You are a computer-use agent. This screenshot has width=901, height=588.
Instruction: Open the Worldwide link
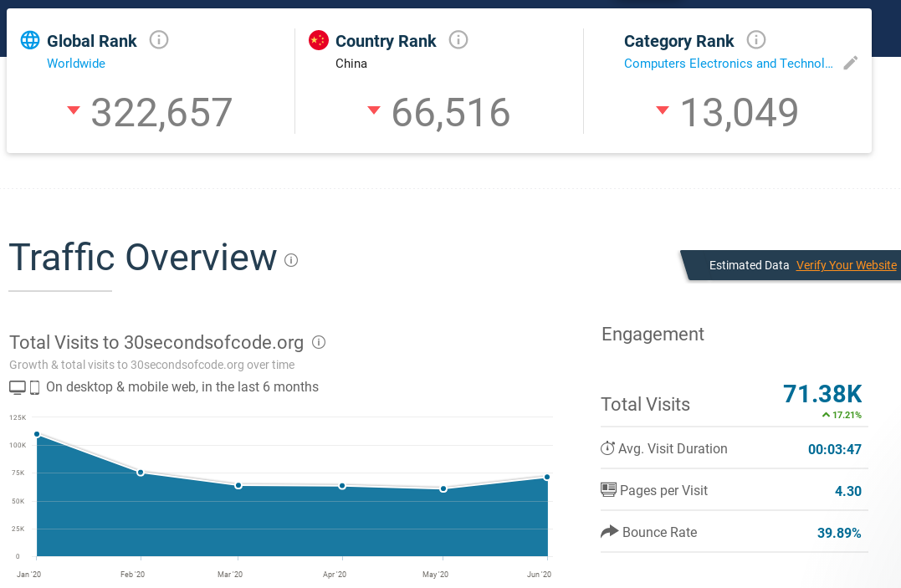[x=75, y=64]
